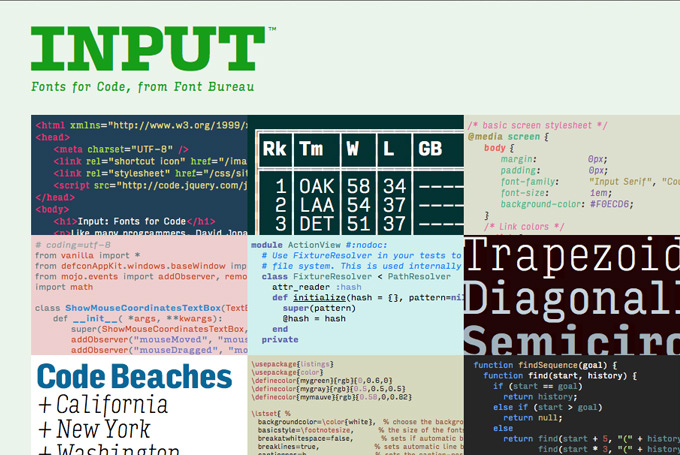Click 'background-color: #F0ECD6;' line
The image size is (680, 455).
(567, 204)
